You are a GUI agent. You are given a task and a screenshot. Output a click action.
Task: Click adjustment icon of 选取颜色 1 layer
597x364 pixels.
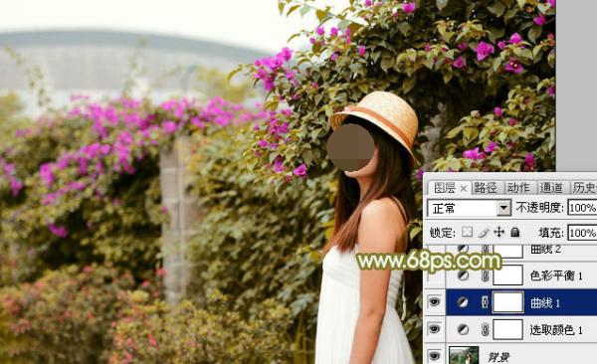point(463,330)
